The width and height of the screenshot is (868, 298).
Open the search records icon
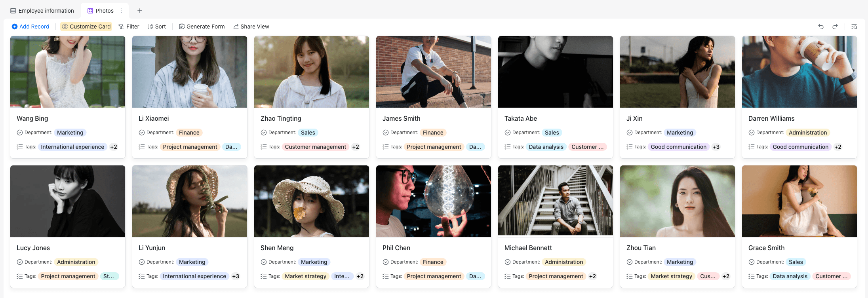tap(854, 27)
